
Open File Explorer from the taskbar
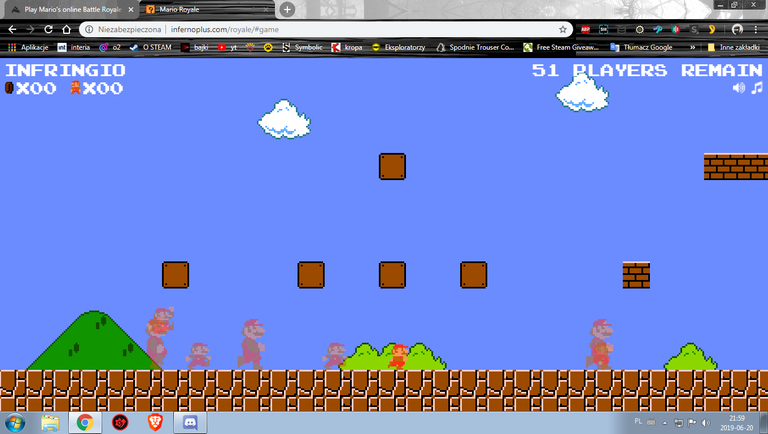[x=50, y=423]
